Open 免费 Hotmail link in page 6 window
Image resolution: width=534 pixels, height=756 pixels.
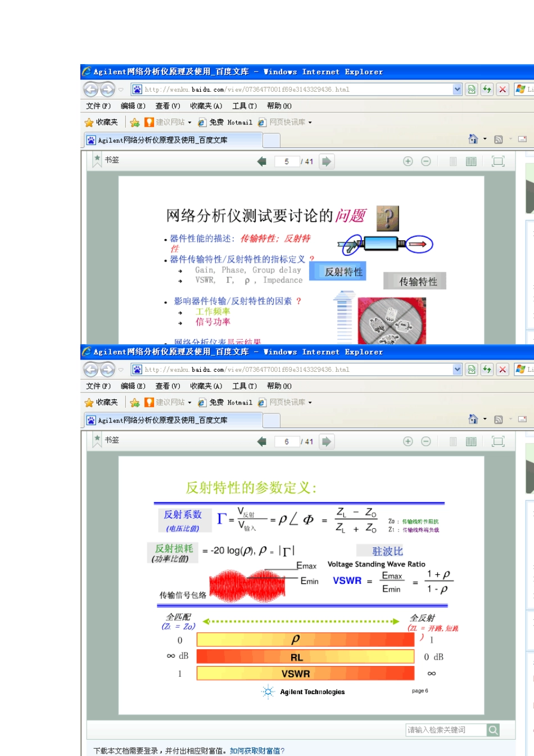(x=225, y=402)
